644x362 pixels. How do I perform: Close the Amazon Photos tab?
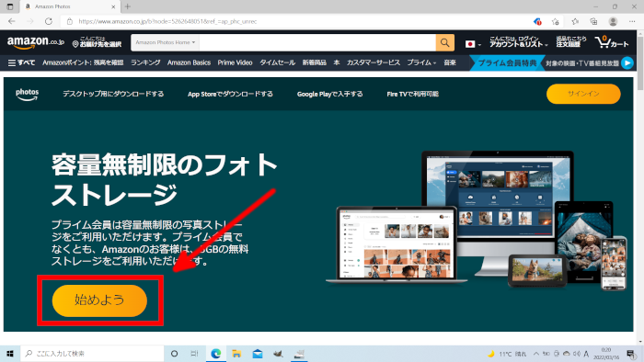click(113, 7)
